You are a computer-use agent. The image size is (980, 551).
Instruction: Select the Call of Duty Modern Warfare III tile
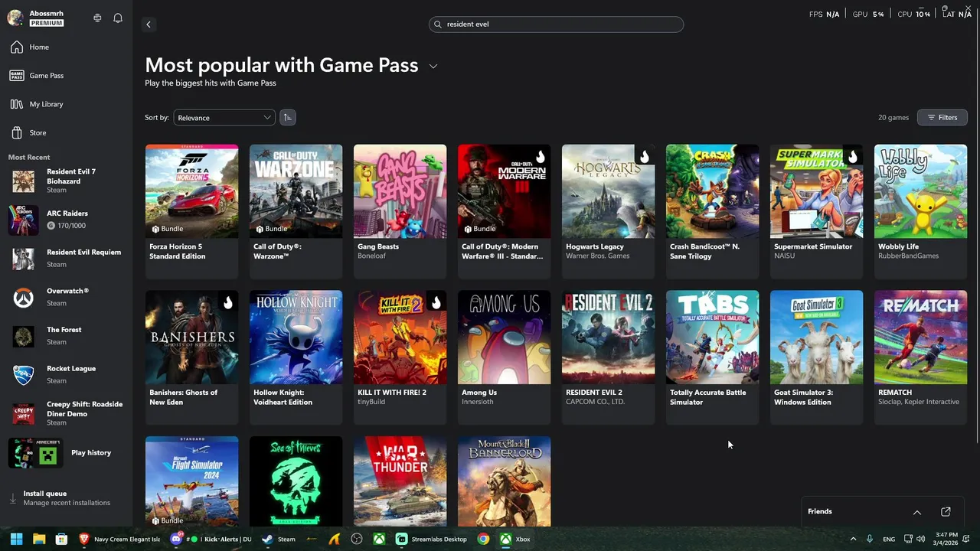(x=504, y=211)
